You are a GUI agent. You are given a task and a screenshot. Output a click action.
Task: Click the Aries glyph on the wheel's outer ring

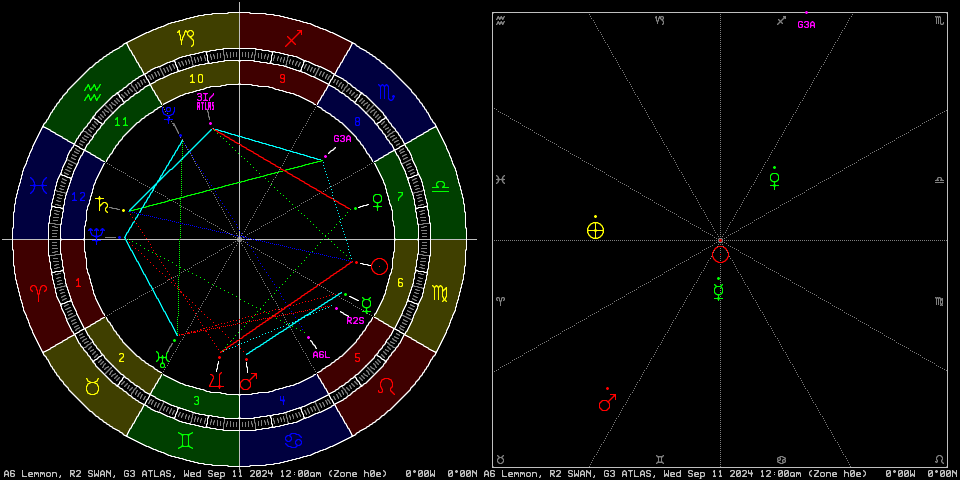tap(39, 293)
